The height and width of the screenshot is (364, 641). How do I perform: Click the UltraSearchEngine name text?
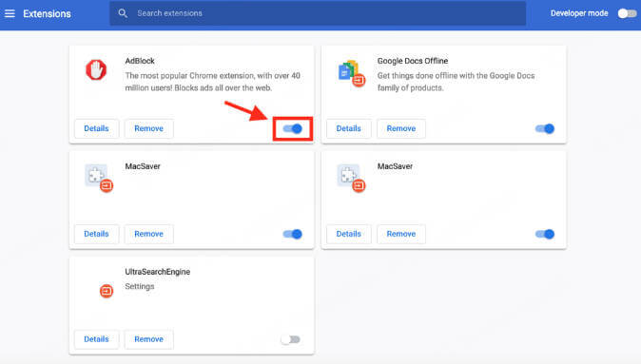coord(157,272)
